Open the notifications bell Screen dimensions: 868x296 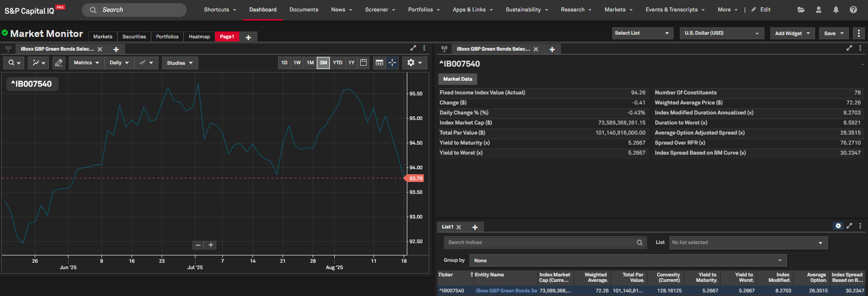tap(836, 10)
